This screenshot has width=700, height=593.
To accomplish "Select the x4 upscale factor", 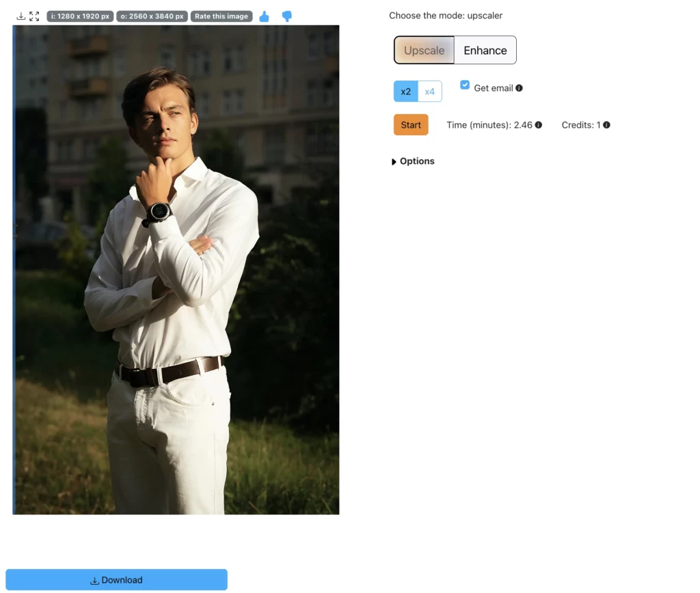I will (431, 91).
